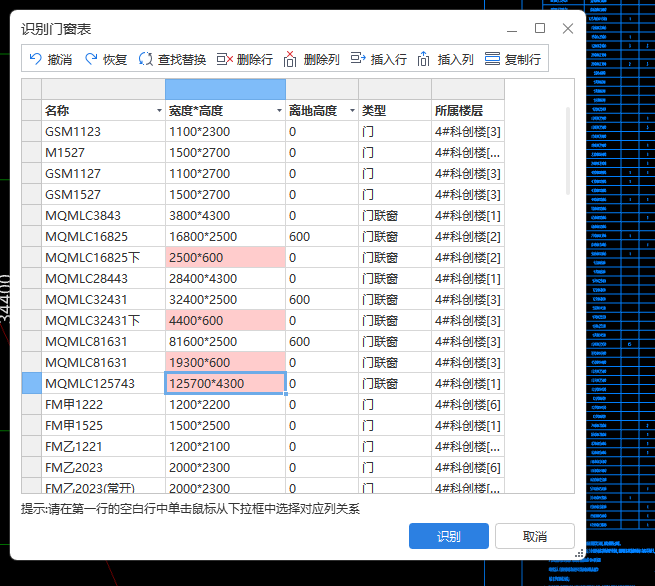Click the 600 height cell of MQMLC32431

coord(322,299)
